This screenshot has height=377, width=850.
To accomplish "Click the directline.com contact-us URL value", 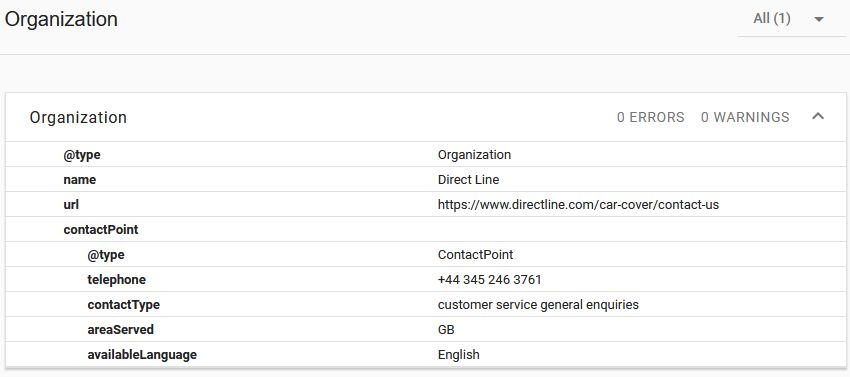I will tap(578, 205).
